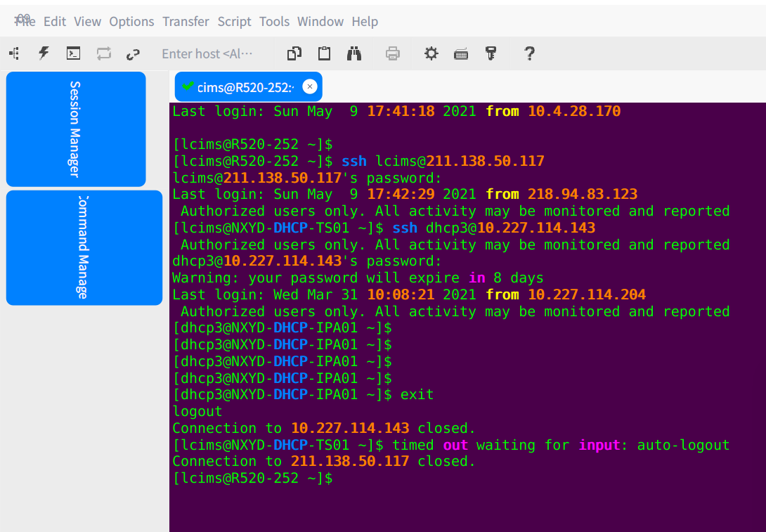The height and width of the screenshot is (532, 766).
Task: Expand the Session Manager side panel
Action: [75, 129]
